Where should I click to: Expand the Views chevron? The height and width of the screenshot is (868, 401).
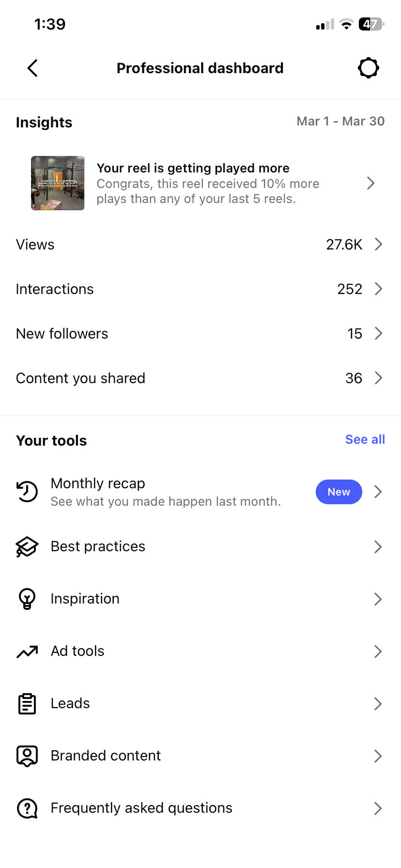tap(378, 245)
